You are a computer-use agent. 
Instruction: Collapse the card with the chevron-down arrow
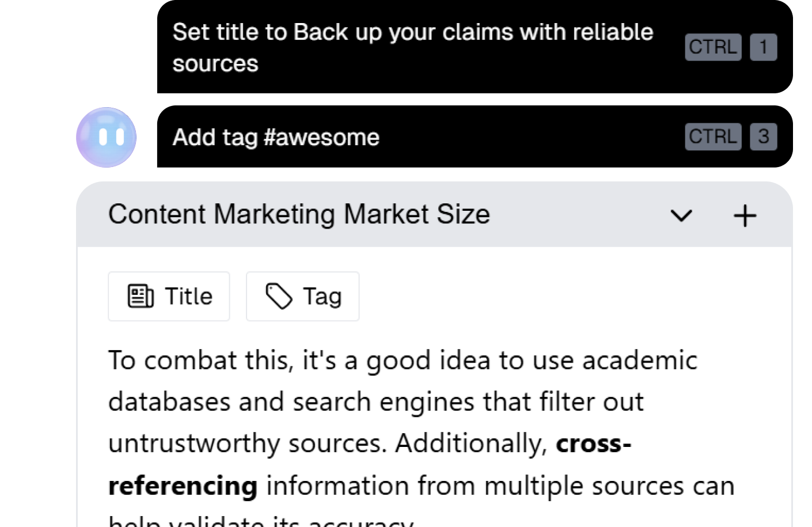click(x=681, y=216)
